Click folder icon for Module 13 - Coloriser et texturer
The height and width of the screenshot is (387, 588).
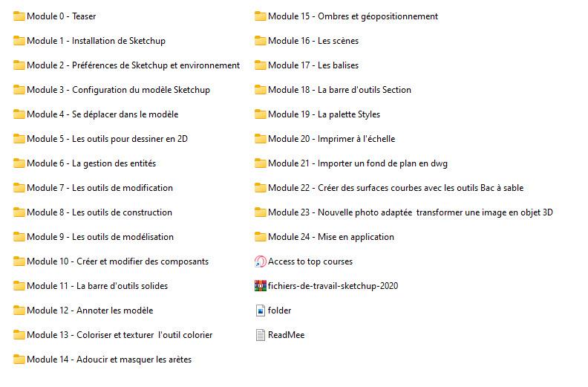(19, 335)
